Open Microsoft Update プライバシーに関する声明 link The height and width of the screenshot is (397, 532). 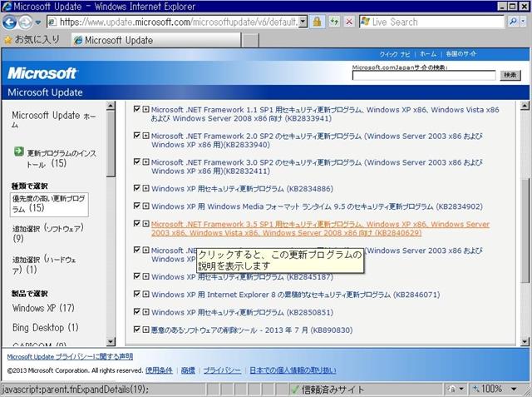point(70,356)
